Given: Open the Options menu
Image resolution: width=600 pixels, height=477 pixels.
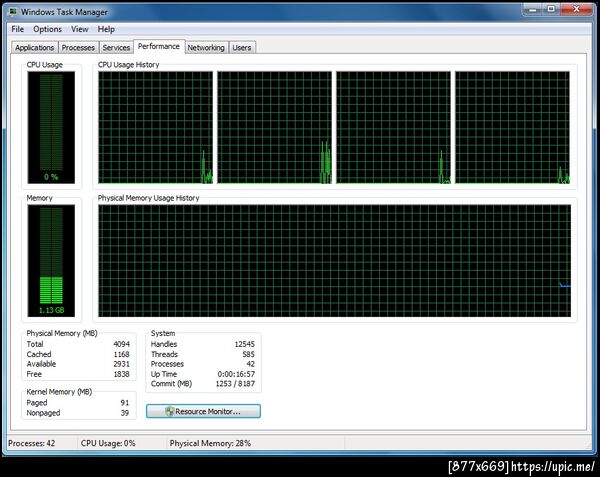Looking at the screenshot, I should pos(47,29).
